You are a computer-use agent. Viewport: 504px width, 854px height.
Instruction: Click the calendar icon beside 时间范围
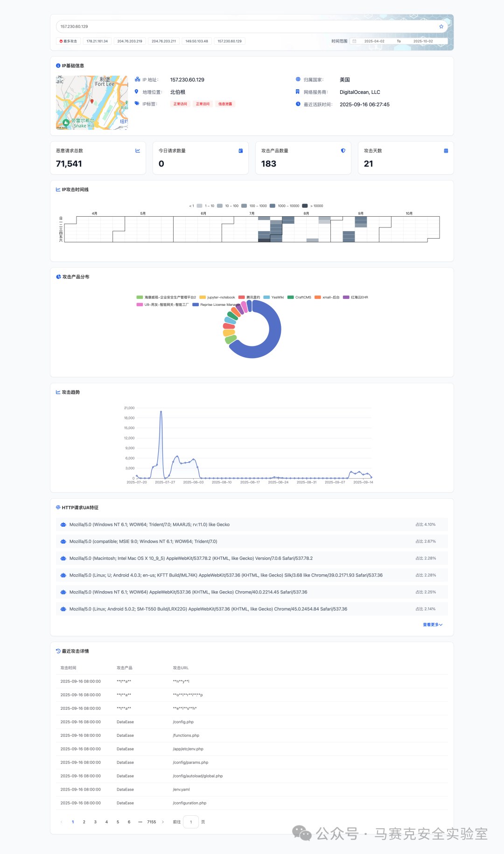[x=354, y=41]
